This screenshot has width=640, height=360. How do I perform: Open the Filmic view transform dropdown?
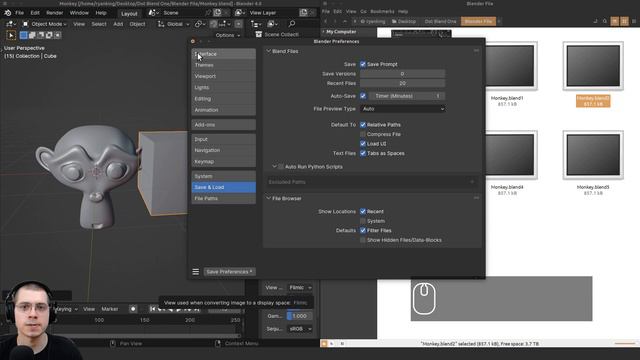[x=300, y=287]
